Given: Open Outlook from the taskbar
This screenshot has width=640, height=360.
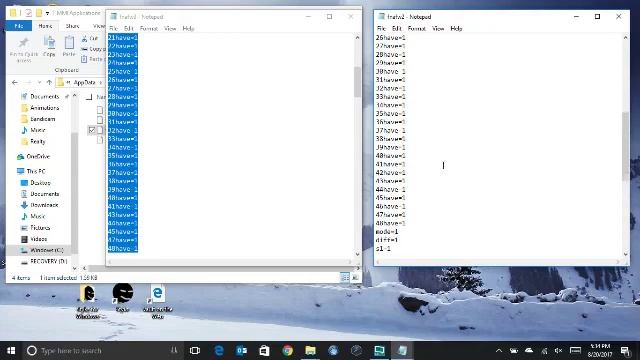Looking at the screenshot, I should 242,351.
